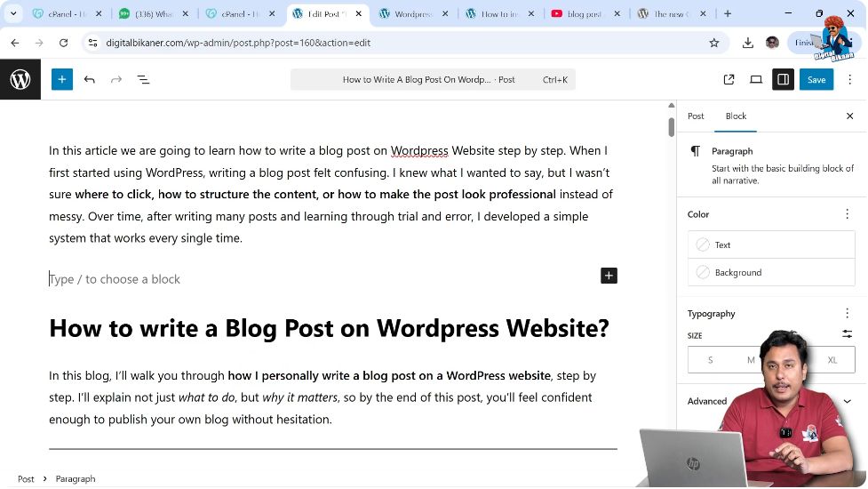Undo the last editor change
The width and height of the screenshot is (868, 489).
[x=89, y=80]
